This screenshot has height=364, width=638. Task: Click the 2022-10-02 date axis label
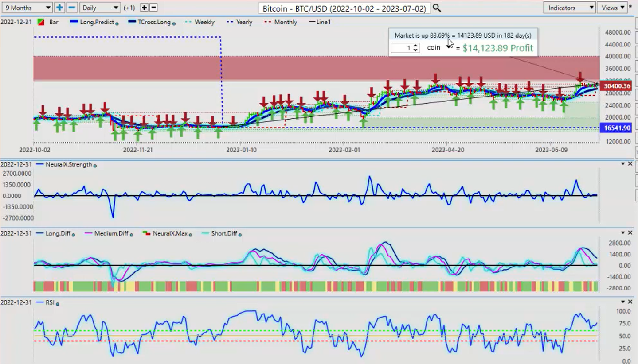pos(35,150)
